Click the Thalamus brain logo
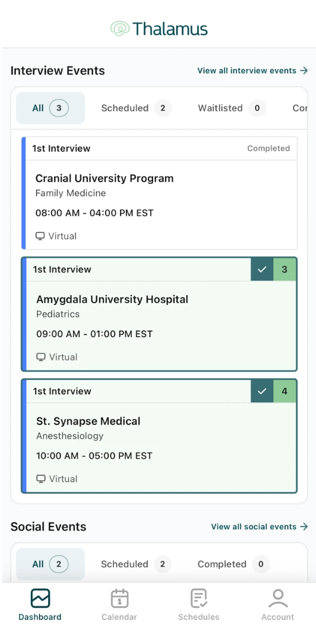 tap(120, 28)
